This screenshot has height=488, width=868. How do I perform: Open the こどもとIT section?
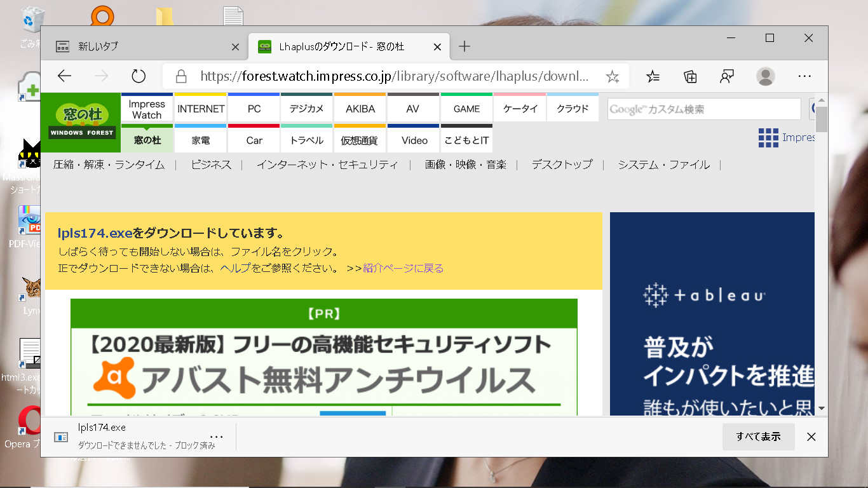[466, 139]
